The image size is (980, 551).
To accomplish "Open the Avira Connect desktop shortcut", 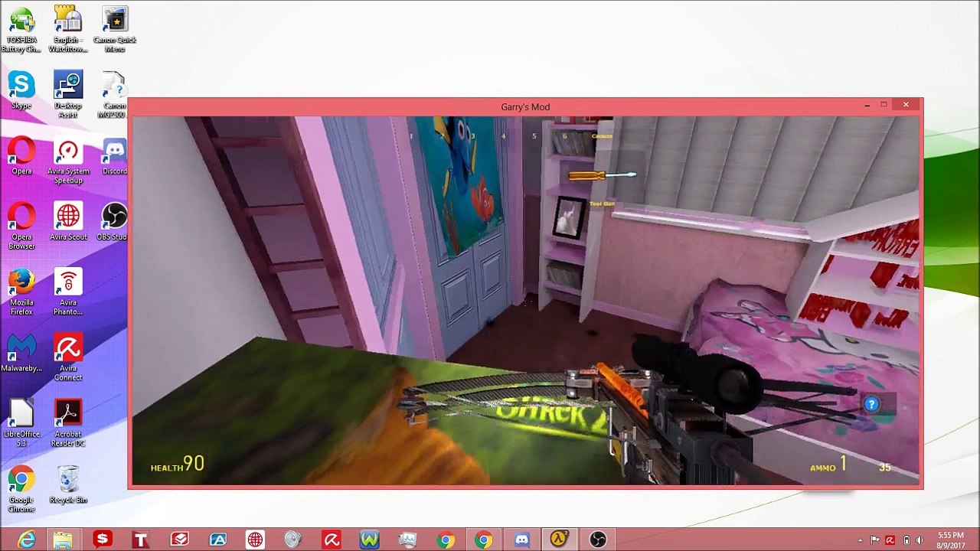I will coord(67,358).
